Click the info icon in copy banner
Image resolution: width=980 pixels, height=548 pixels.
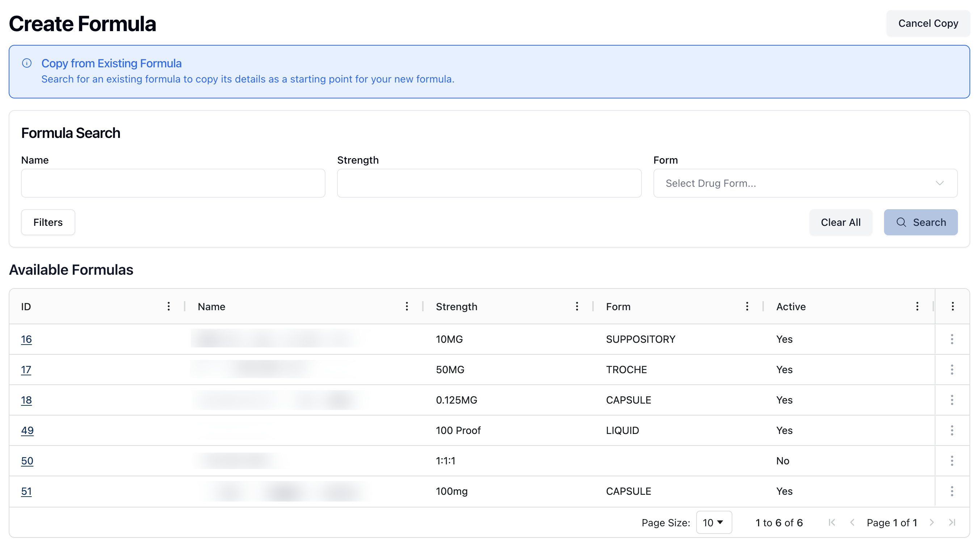(27, 63)
